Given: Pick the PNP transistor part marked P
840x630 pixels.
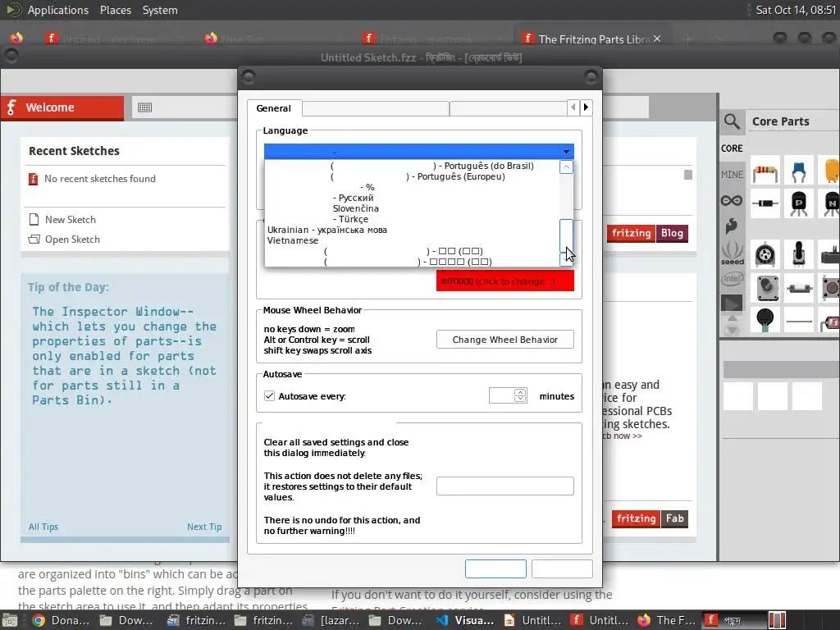Looking at the screenshot, I should [x=798, y=203].
